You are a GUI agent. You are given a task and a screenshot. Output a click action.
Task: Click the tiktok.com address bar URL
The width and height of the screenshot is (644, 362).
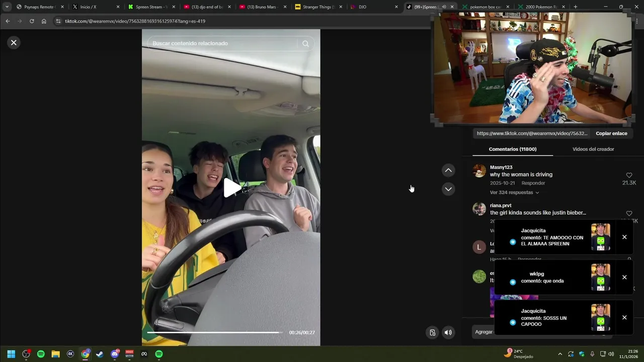(x=135, y=21)
